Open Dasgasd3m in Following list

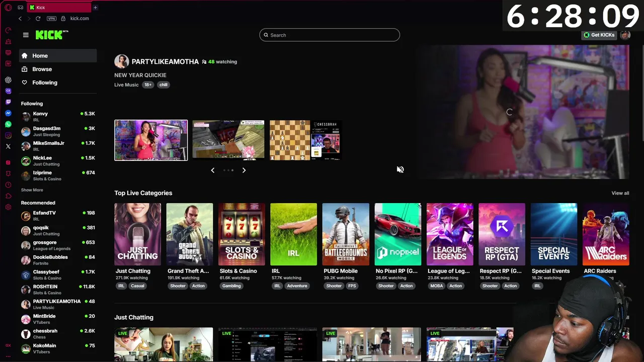[58, 131]
